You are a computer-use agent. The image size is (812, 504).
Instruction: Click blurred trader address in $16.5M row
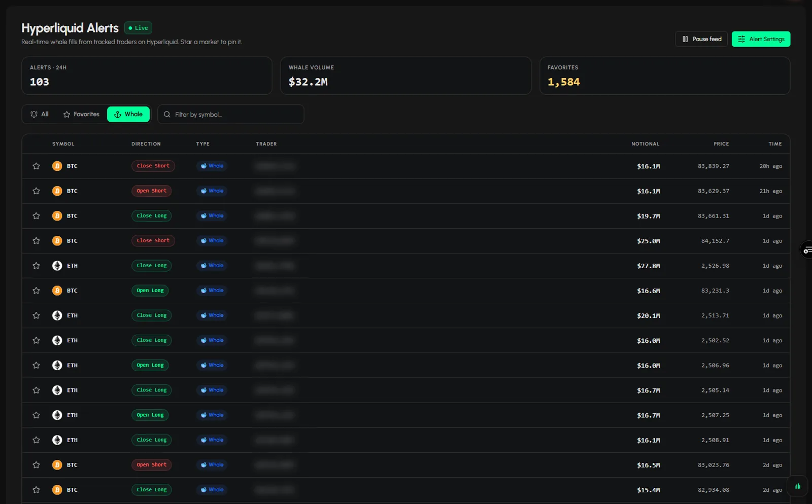(275, 465)
